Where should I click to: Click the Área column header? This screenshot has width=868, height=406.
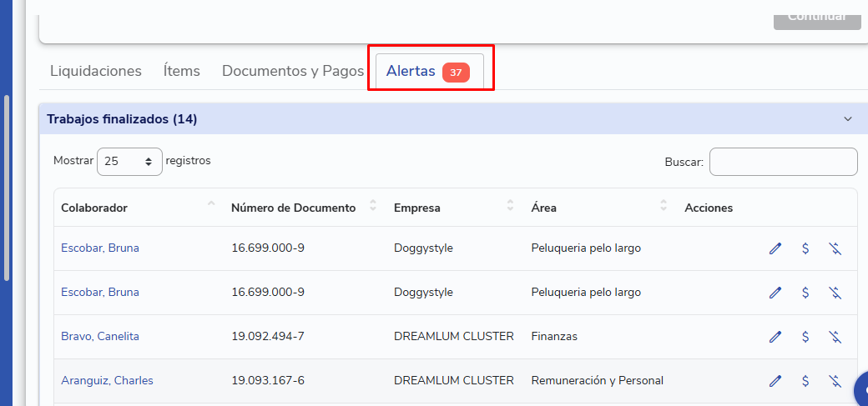[x=543, y=208]
